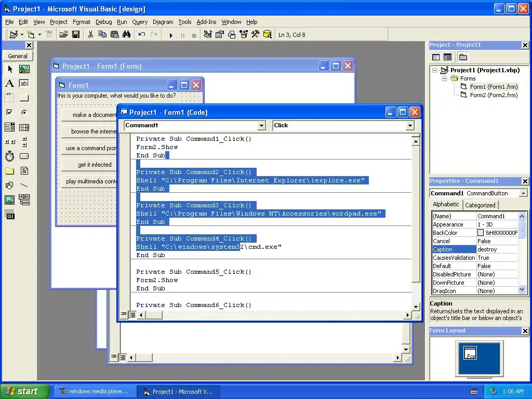Select the Line control tool
532x399 pixels.
[24, 185]
